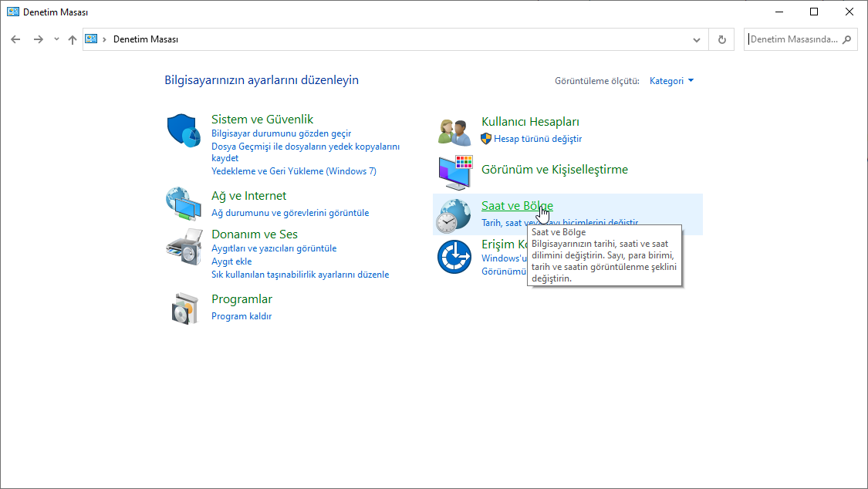Viewport: 868px width, 489px height.
Task: Click Aygıtları ve yazıcıları görüntüle link
Action: [x=274, y=248]
